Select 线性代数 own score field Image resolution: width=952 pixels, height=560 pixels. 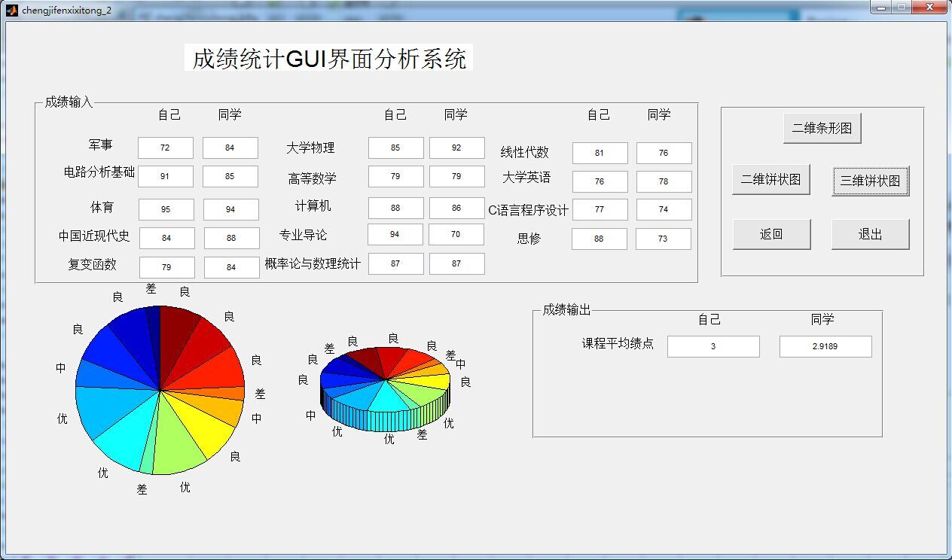[600, 153]
